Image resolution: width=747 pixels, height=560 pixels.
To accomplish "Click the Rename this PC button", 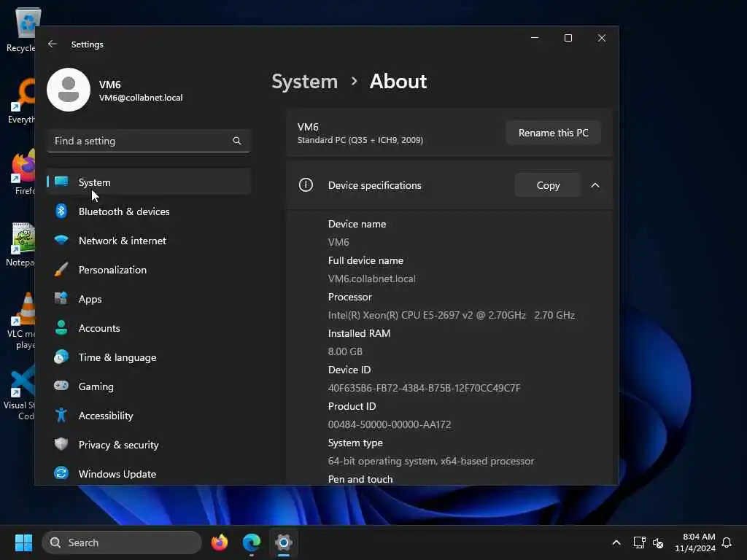I will click(553, 133).
